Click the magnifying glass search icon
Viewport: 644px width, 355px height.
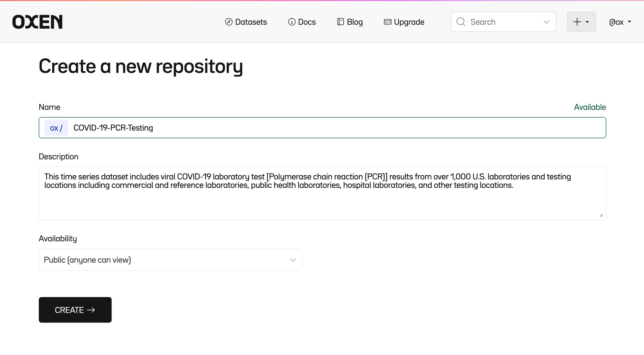click(461, 22)
